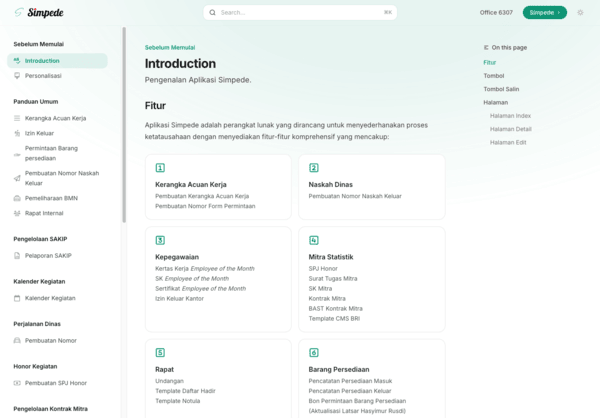Screen dimensions: 600x418
Task: Click the Pemeliharaan BMN sidebar icon
Action: pos(17,198)
